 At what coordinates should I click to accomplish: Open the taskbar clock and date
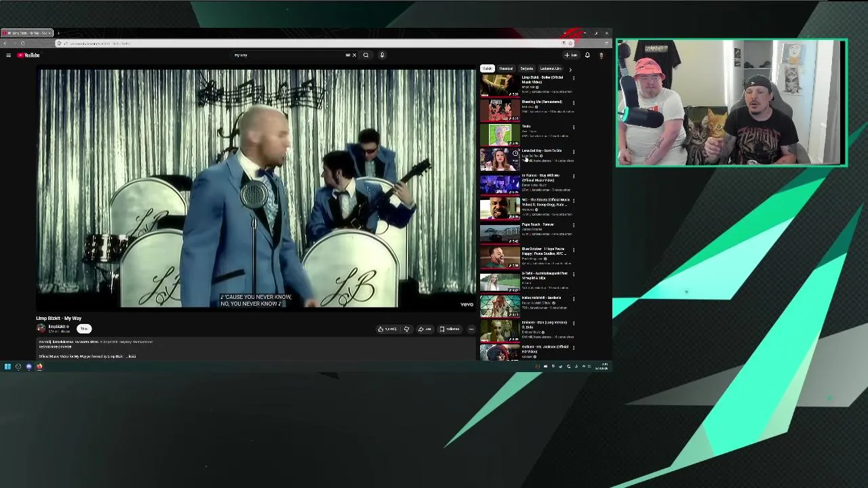point(601,367)
